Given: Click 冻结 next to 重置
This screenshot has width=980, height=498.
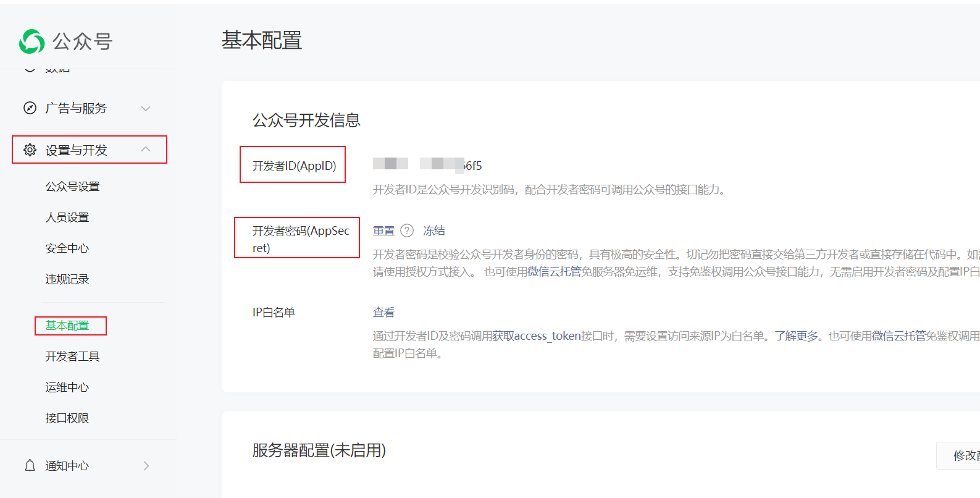Looking at the screenshot, I should pos(434,230).
